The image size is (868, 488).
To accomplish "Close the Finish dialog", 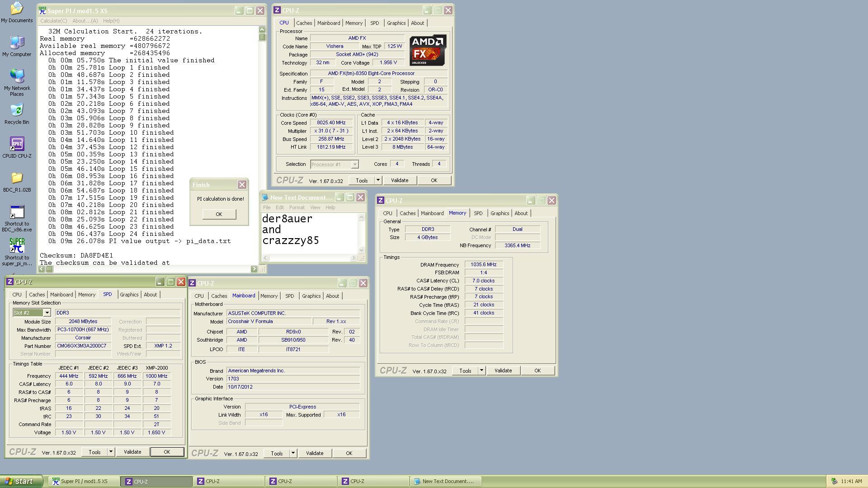I will [242, 184].
